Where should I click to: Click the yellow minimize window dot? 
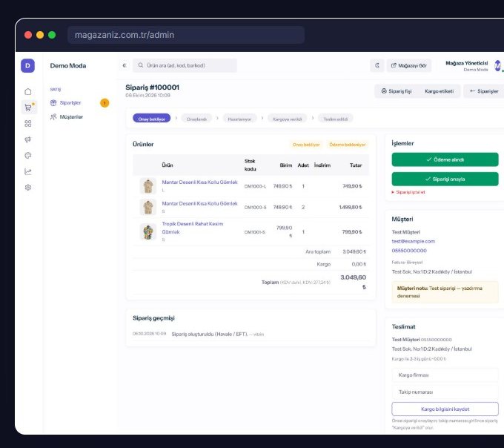click(40, 35)
